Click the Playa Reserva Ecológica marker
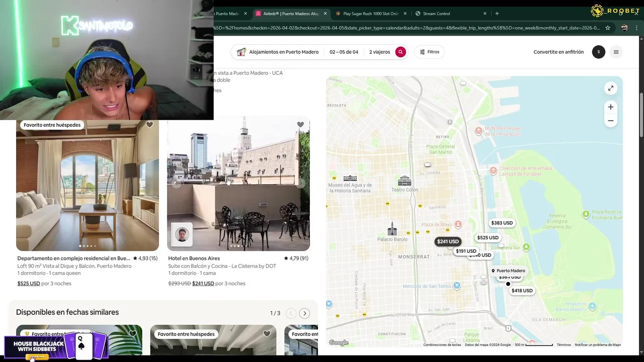 tap(586, 214)
